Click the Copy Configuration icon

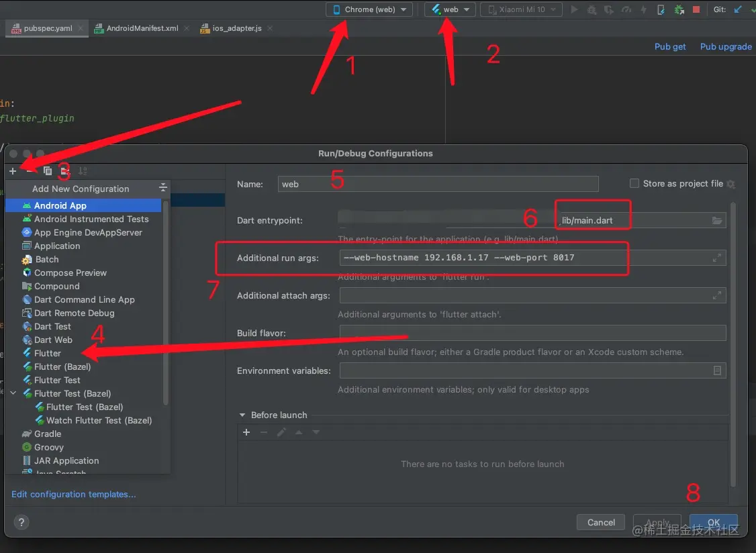[x=47, y=170]
